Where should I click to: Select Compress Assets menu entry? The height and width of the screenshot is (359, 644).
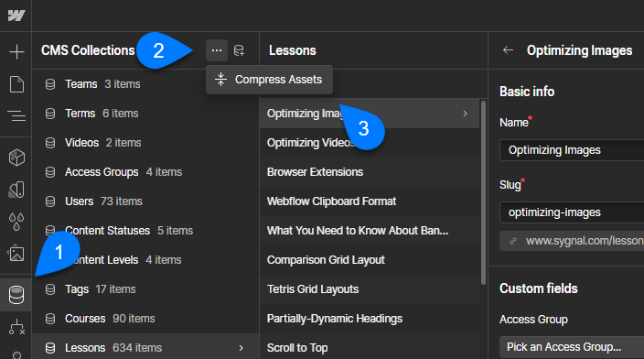pyautogui.click(x=270, y=80)
